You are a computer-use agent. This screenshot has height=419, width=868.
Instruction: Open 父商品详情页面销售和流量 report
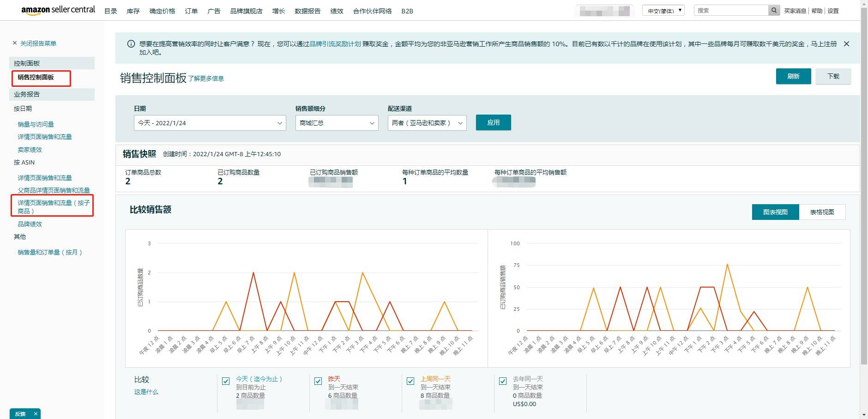[x=54, y=190]
